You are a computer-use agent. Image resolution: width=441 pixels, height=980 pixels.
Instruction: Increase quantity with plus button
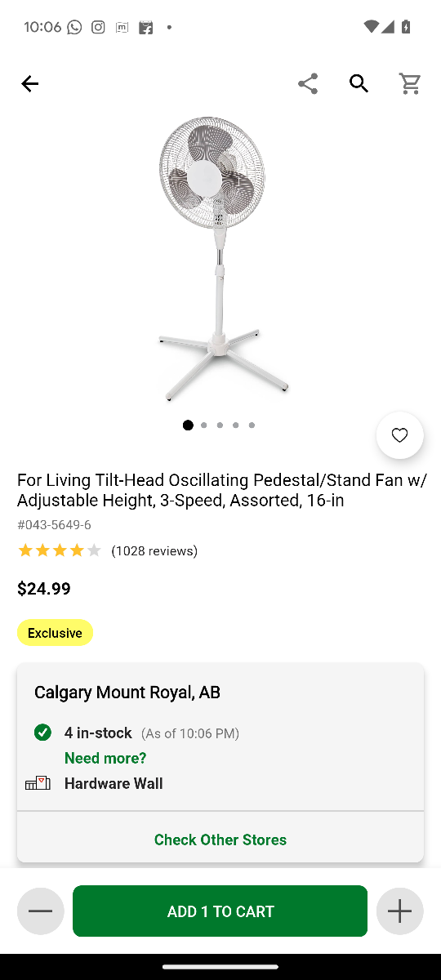pos(399,911)
